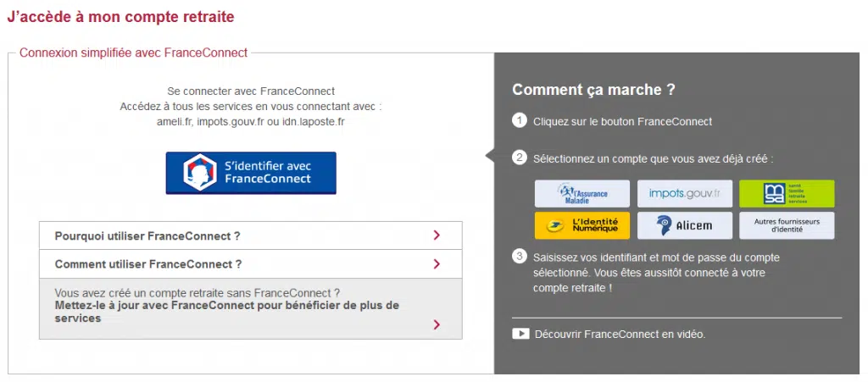The image size is (868, 382).
Task: Click the S'identifier avec FranceConnect button
Action: [251, 173]
